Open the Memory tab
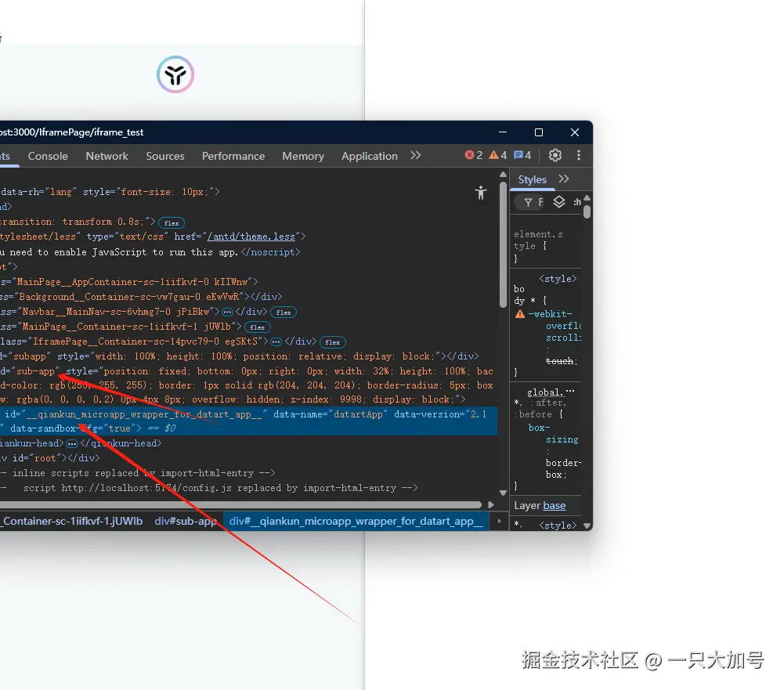 coord(303,156)
